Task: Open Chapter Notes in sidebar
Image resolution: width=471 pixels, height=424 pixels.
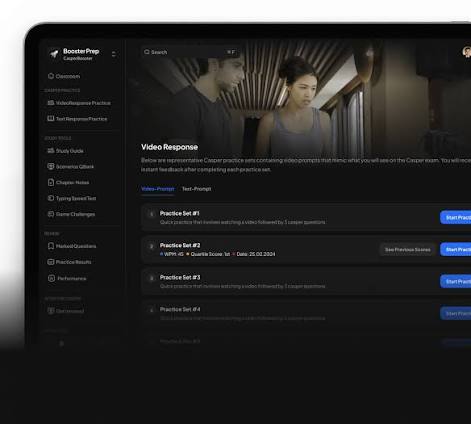Action: [x=68, y=182]
